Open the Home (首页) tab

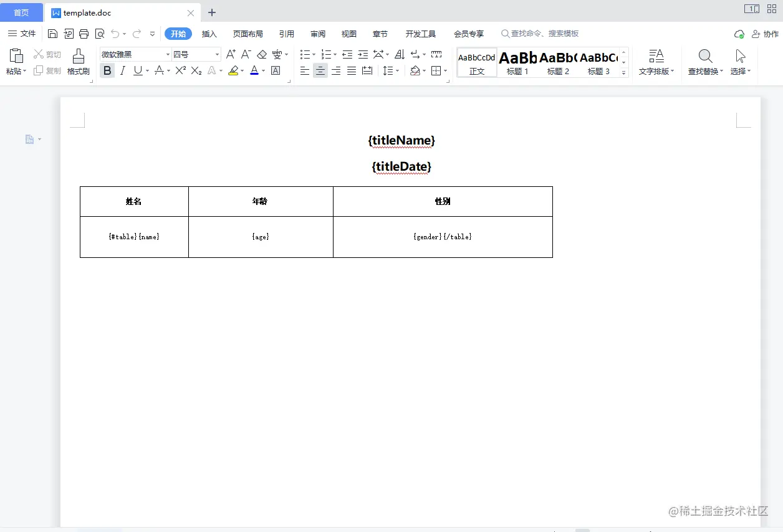coord(21,12)
